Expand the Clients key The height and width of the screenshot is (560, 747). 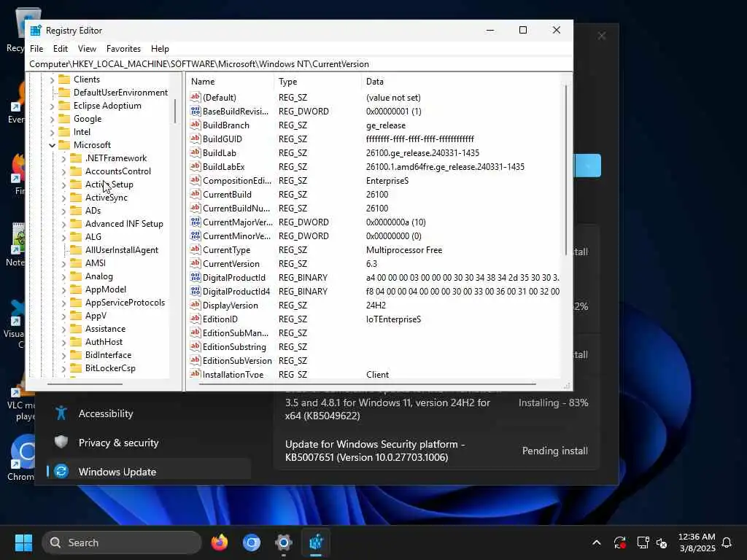(x=52, y=80)
